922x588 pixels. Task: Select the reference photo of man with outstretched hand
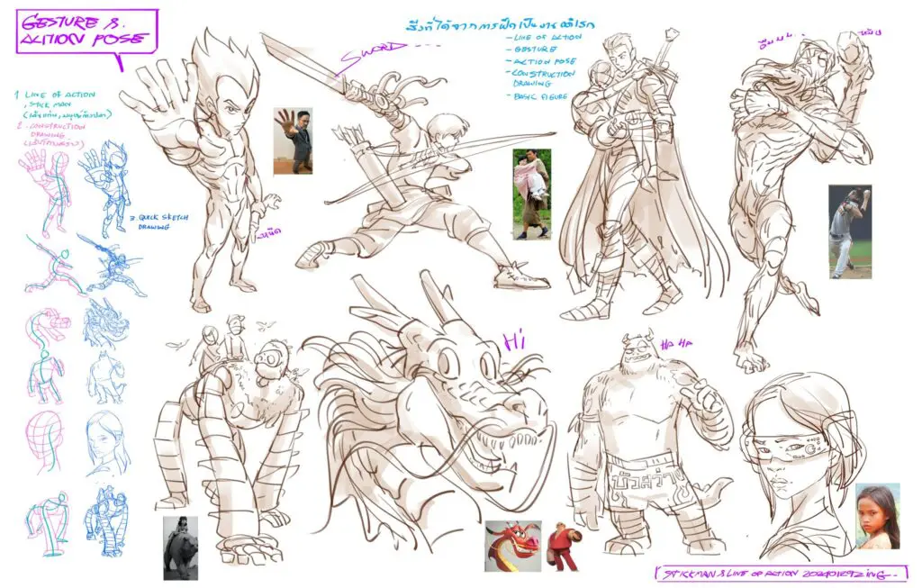pyautogui.click(x=293, y=140)
